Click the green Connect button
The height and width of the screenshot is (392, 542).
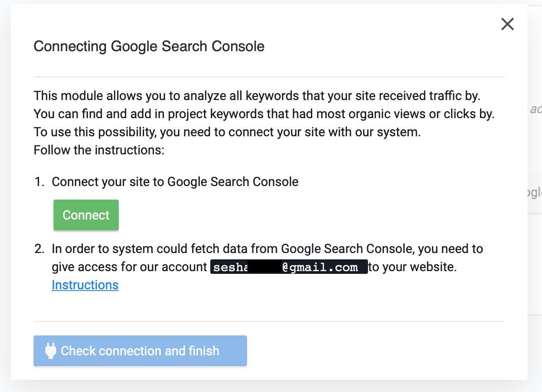[86, 215]
